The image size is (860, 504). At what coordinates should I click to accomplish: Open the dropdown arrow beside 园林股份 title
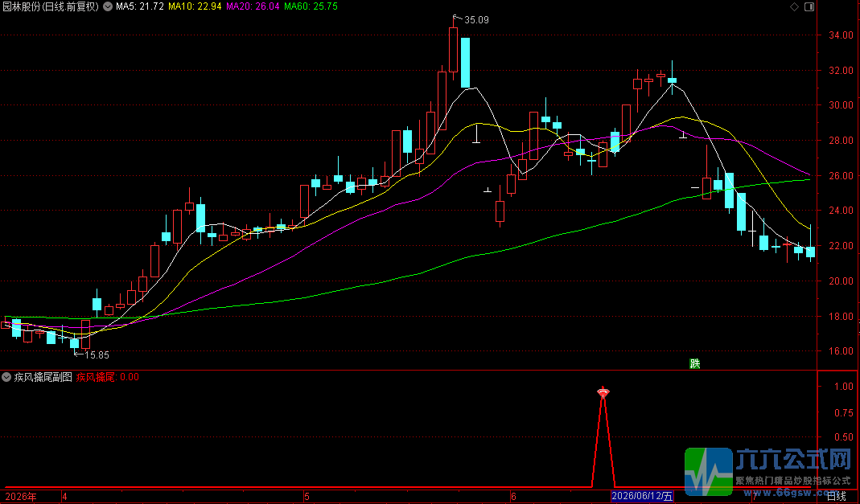coord(106,6)
